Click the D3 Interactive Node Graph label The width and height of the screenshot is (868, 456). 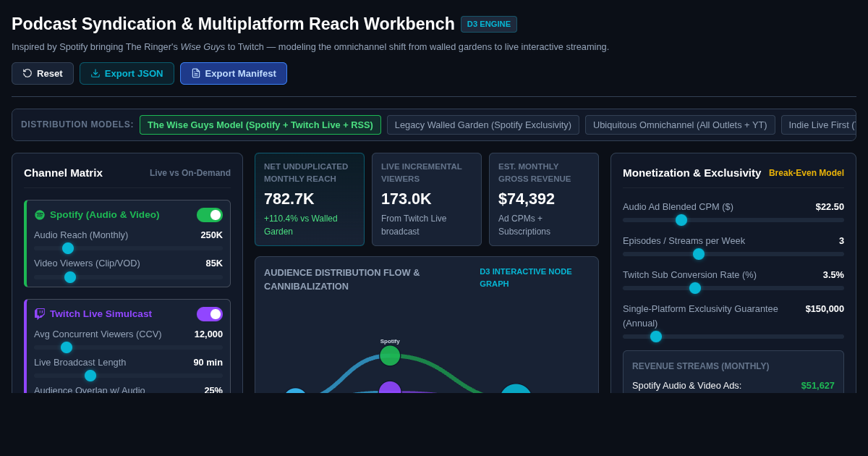pos(526,277)
